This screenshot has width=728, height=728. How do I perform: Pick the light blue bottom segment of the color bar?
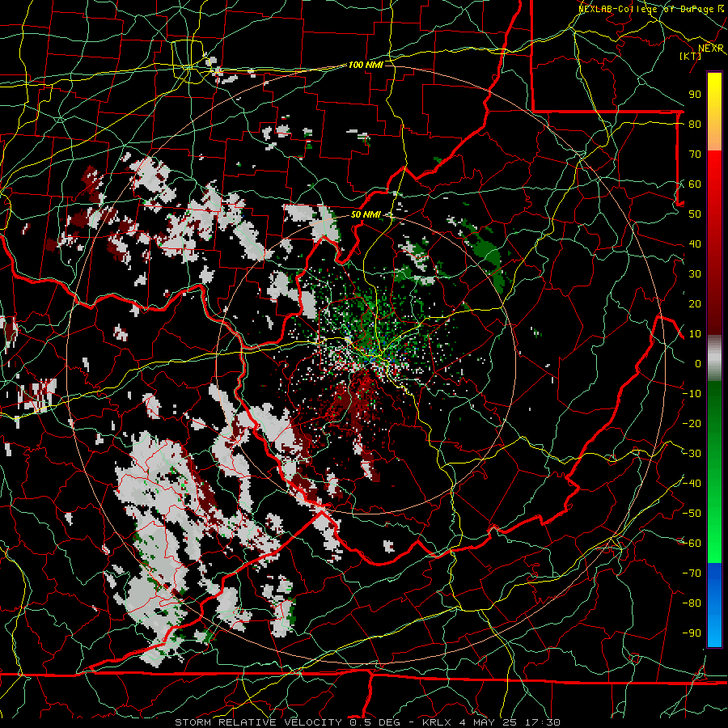(714, 632)
